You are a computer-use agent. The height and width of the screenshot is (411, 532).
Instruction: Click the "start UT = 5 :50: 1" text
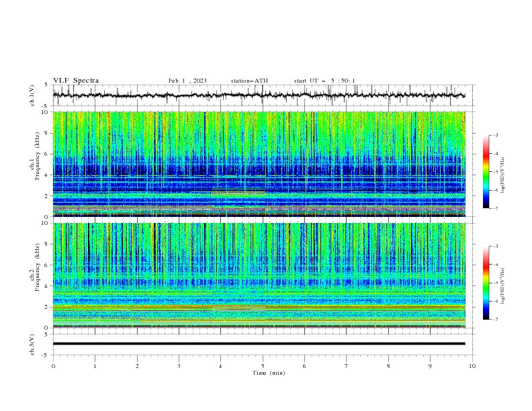click(x=324, y=81)
